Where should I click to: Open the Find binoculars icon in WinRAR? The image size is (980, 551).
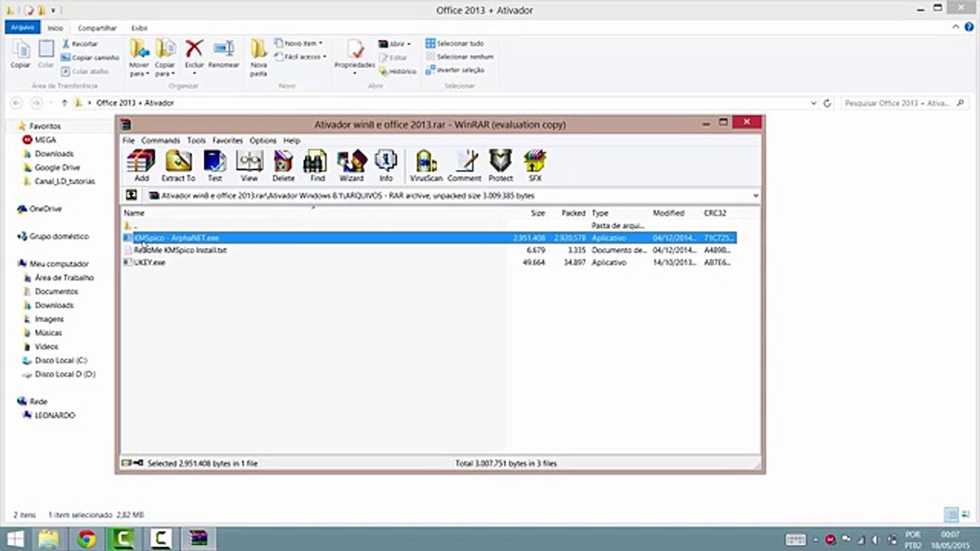pos(316,165)
